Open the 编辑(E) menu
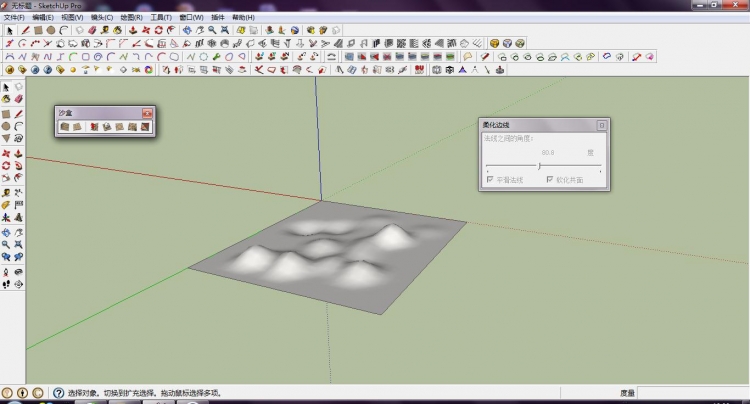 (x=43, y=17)
